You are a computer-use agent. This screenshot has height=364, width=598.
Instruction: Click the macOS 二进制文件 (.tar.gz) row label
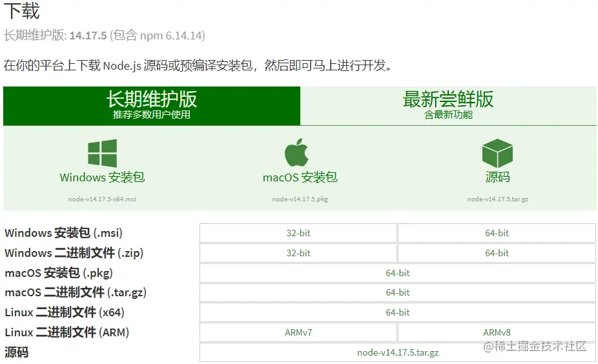tap(76, 293)
